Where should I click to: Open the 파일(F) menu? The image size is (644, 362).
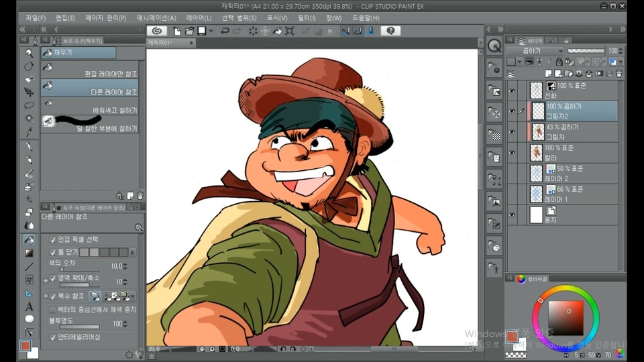[x=36, y=18]
